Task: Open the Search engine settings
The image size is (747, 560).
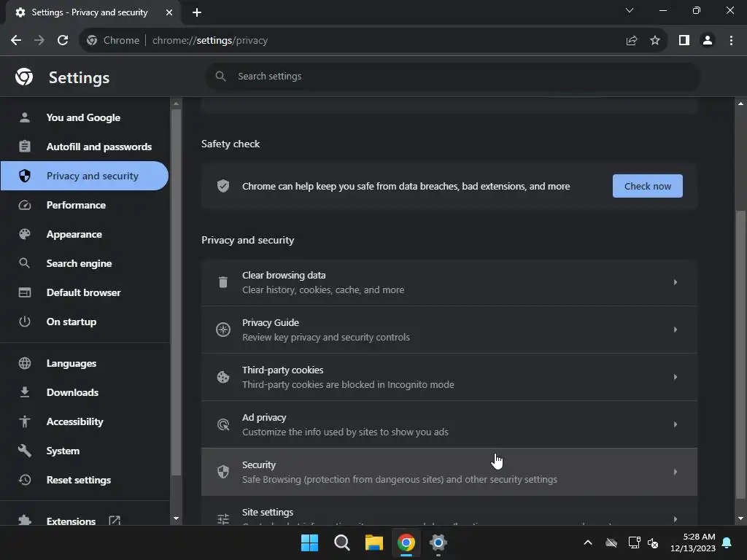Action: point(85,263)
